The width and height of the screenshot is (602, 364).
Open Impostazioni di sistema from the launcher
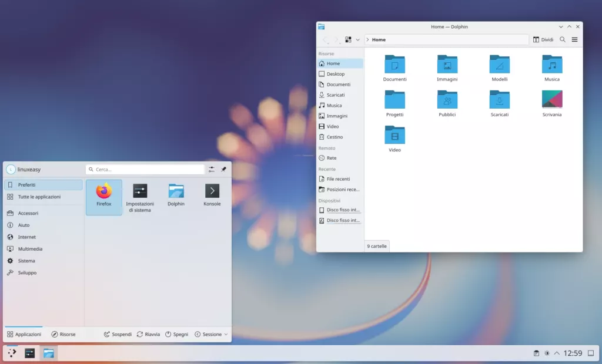(x=140, y=197)
